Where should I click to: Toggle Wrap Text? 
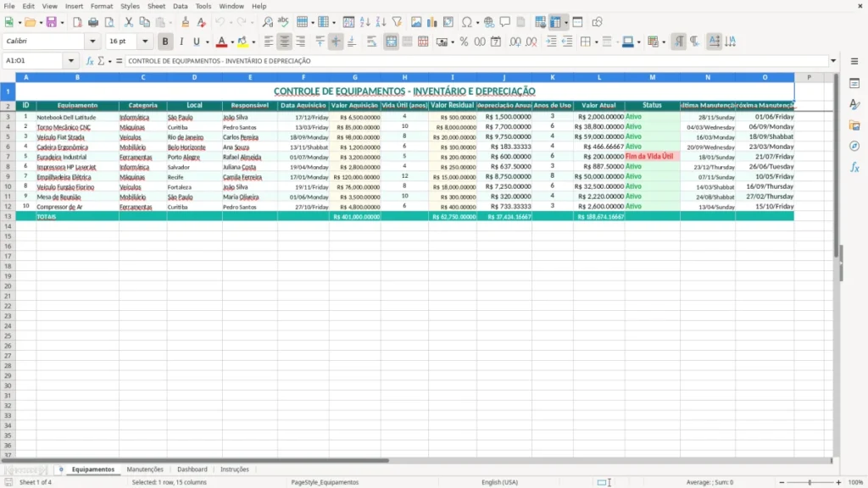tap(371, 42)
